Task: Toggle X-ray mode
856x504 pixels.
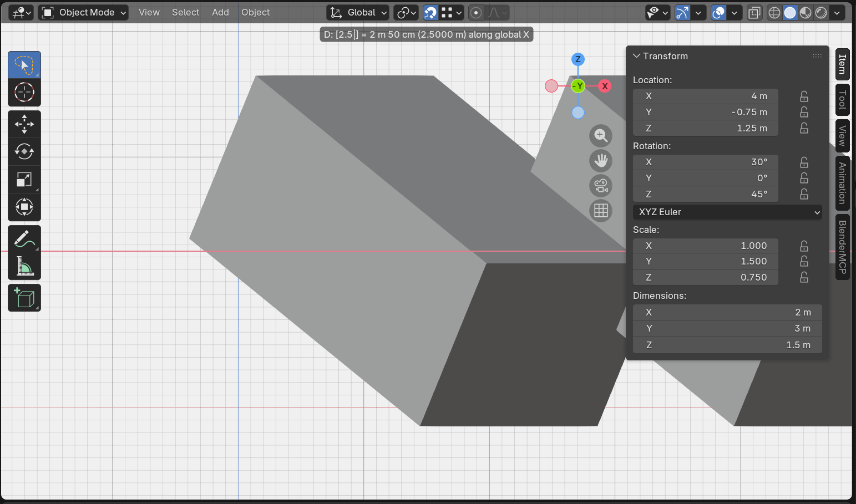Action: click(x=754, y=12)
